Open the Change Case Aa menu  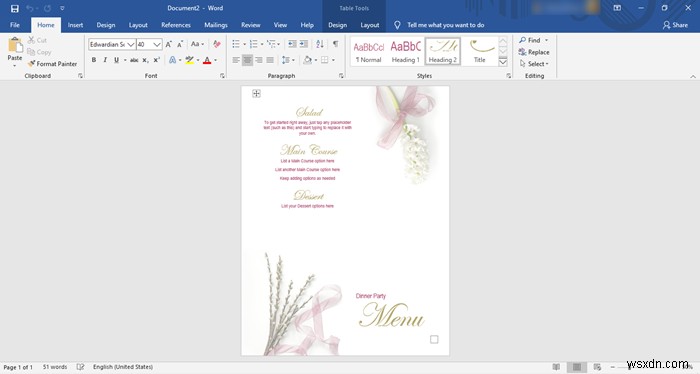point(197,44)
